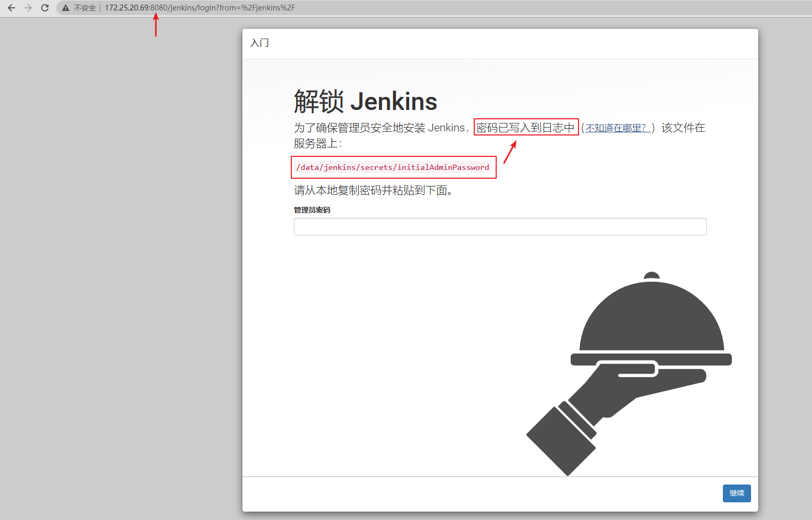The width and height of the screenshot is (812, 520).
Task: Open the not-secure warning triangle icon
Action: coord(66,8)
